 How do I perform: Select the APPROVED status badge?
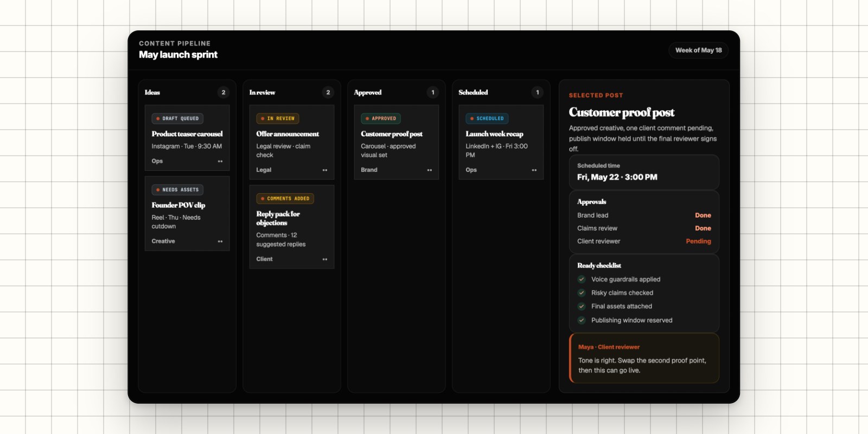[381, 118]
